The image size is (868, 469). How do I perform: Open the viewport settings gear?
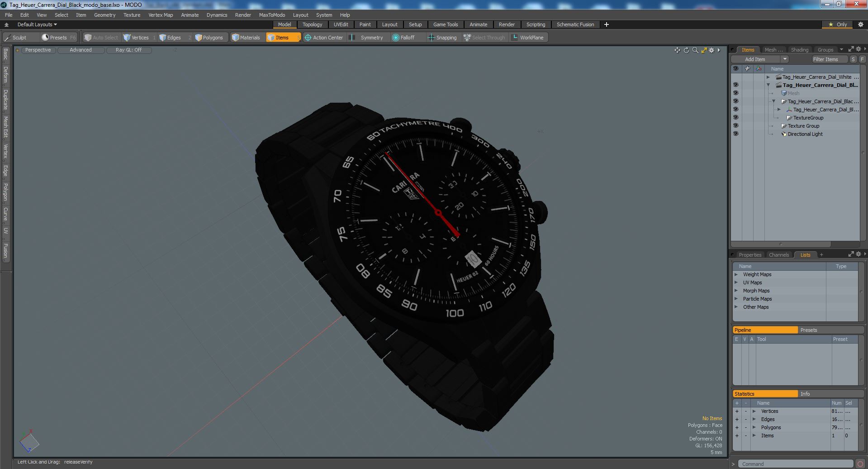coord(711,50)
